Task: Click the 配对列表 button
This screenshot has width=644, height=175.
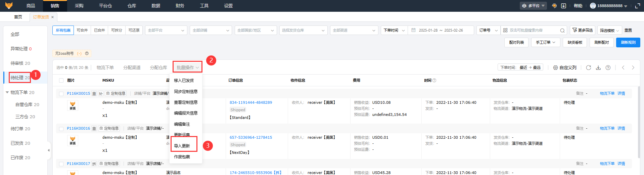Action: point(516,42)
